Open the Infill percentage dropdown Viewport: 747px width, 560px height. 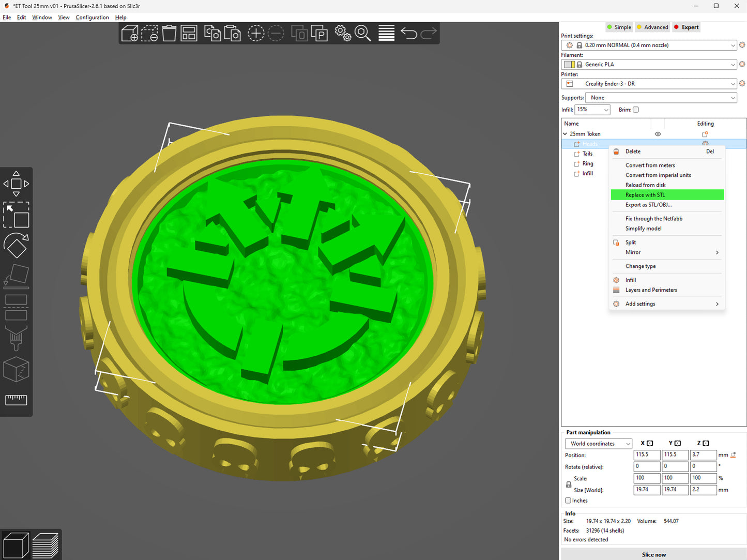click(592, 110)
